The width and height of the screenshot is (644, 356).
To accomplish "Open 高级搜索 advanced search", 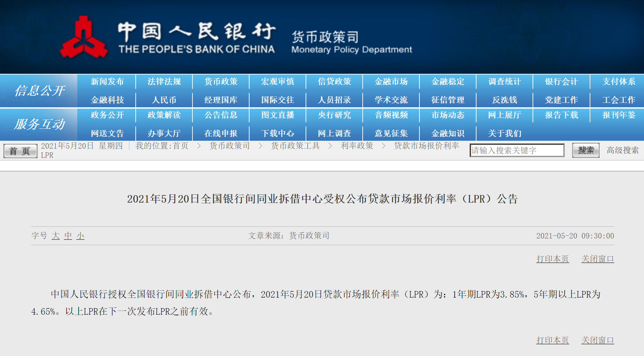I will tap(623, 150).
